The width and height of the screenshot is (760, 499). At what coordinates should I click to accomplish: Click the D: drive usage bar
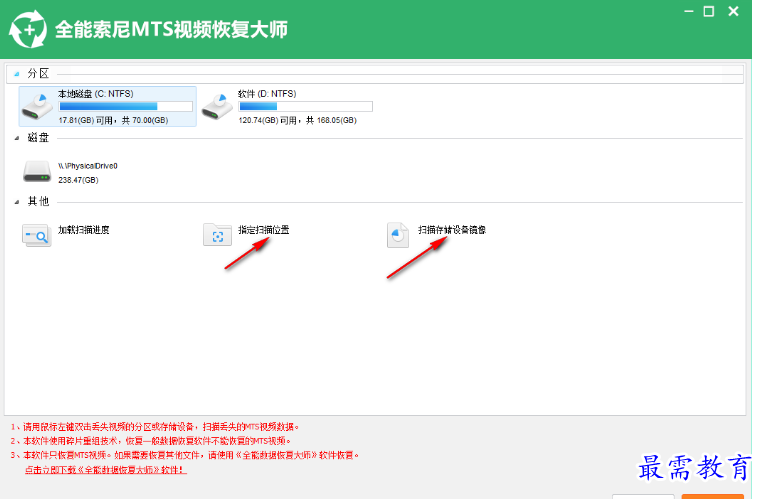(305, 105)
